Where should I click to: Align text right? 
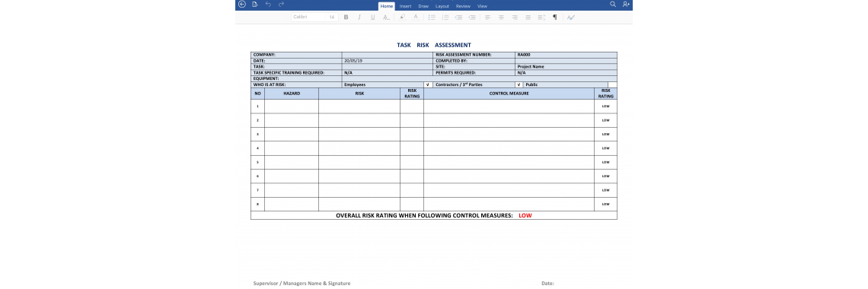click(x=514, y=17)
